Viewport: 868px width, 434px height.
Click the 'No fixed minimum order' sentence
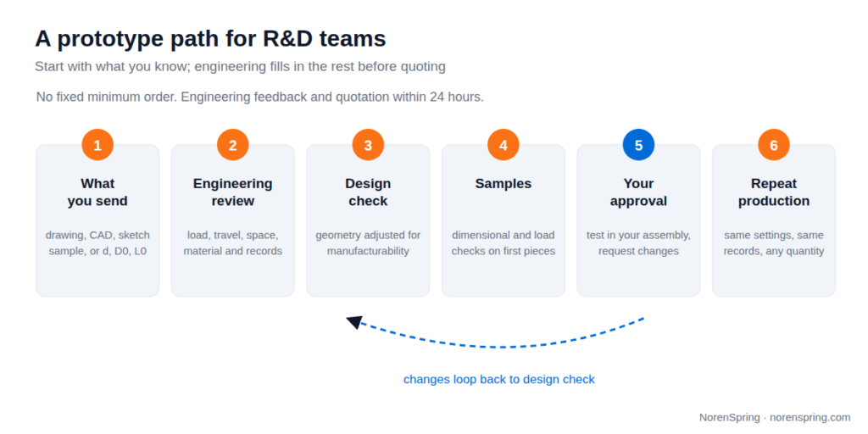[x=259, y=97]
